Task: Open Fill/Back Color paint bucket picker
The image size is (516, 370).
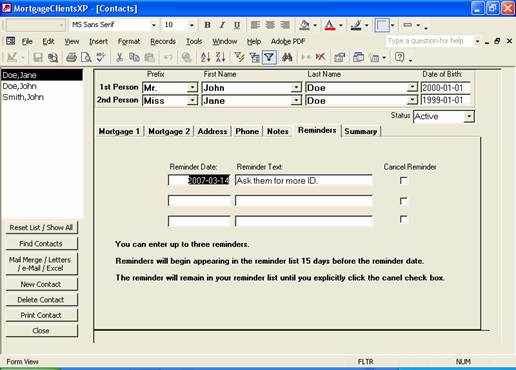Action: (x=304, y=25)
